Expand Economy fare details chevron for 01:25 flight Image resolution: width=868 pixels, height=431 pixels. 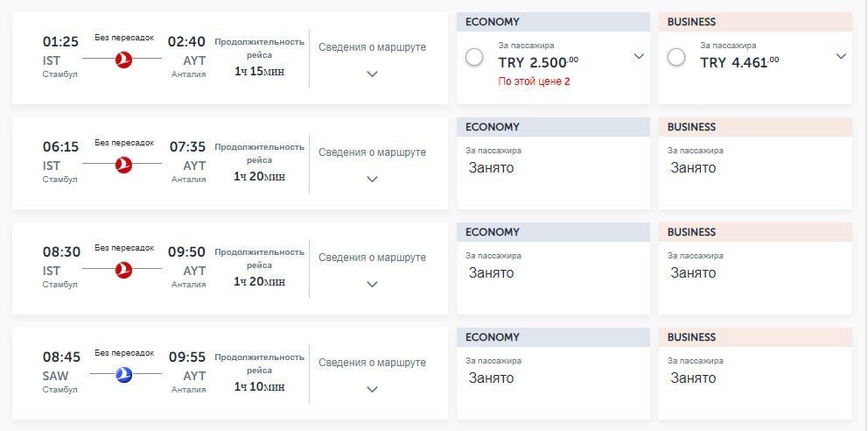click(x=639, y=57)
